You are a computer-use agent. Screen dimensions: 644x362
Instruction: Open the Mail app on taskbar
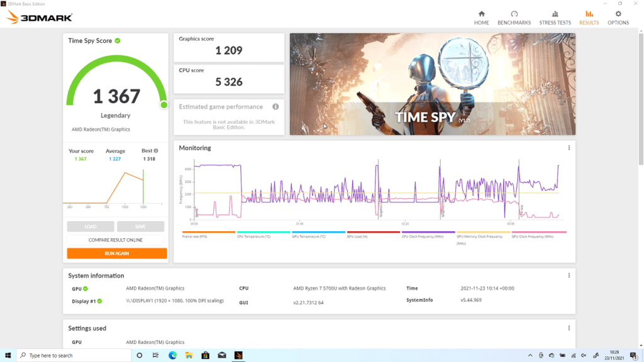[x=222, y=355]
